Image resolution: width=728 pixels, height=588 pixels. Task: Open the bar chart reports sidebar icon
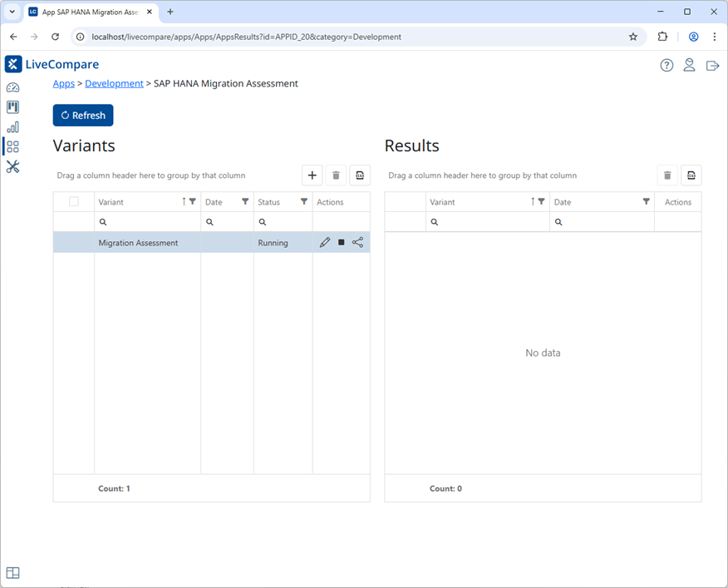[x=12, y=127]
